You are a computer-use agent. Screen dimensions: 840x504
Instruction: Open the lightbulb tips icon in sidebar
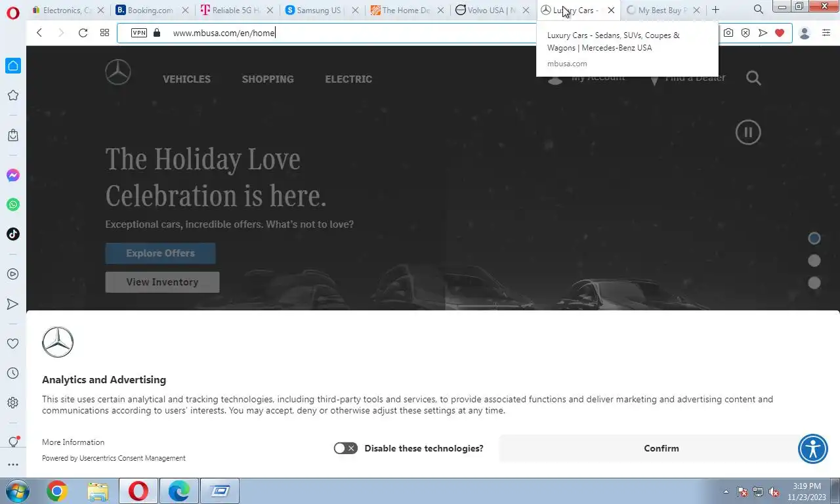(x=13, y=442)
